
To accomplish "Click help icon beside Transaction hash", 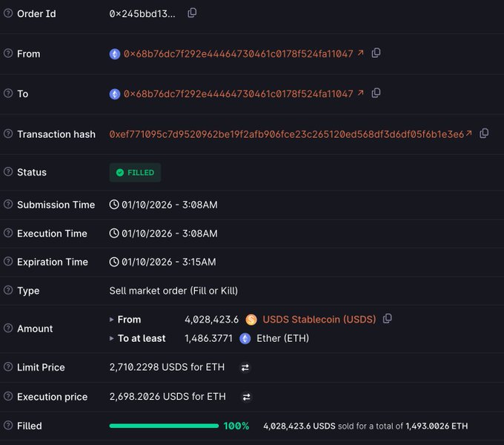I will (x=8, y=133).
